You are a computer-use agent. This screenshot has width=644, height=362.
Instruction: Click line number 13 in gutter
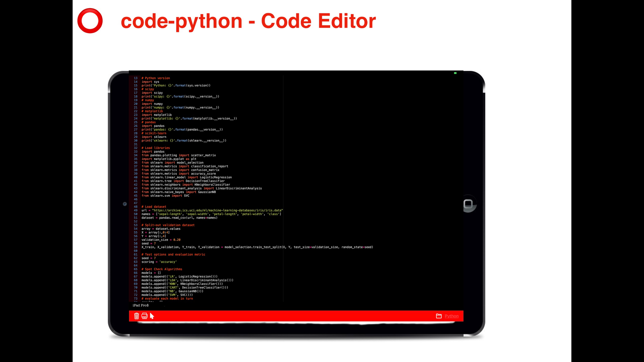coord(135,78)
